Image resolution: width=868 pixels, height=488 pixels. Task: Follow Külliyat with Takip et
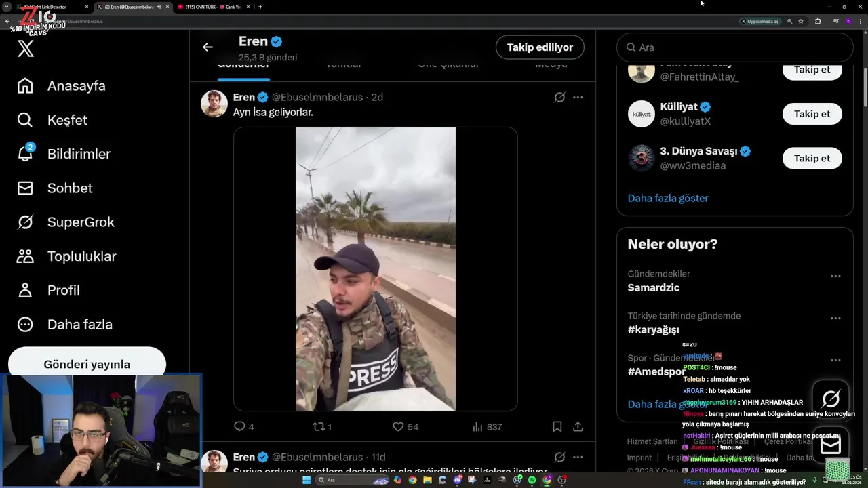pos(812,114)
